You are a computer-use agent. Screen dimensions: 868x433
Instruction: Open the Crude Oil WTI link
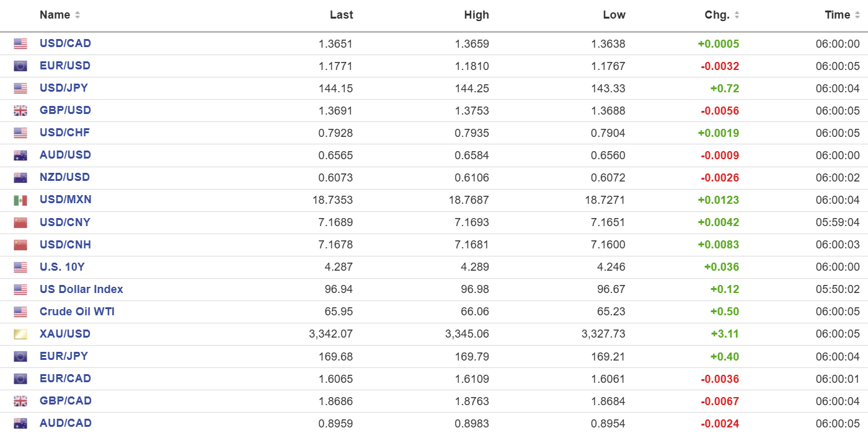[77, 312]
